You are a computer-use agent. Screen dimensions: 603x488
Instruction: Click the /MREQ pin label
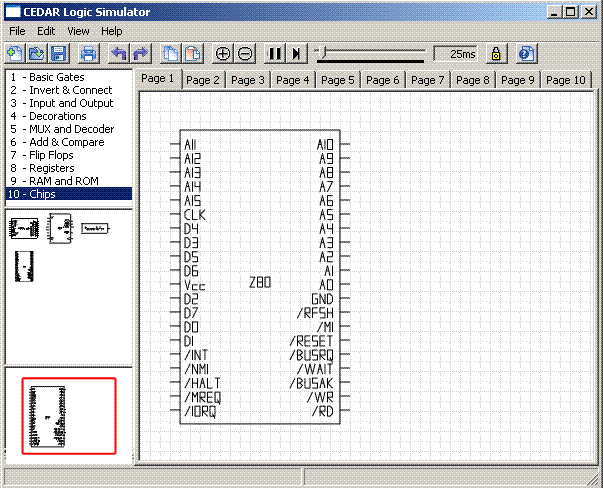[x=203, y=398]
